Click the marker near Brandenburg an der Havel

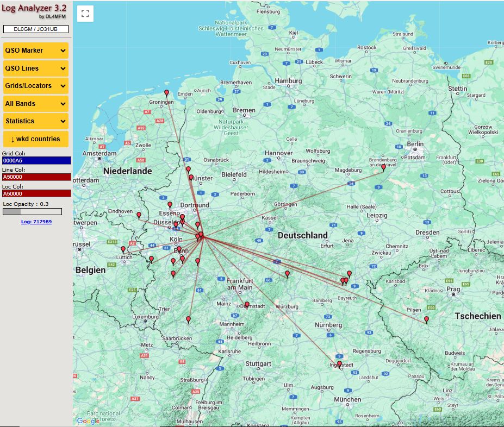pos(383,167)
